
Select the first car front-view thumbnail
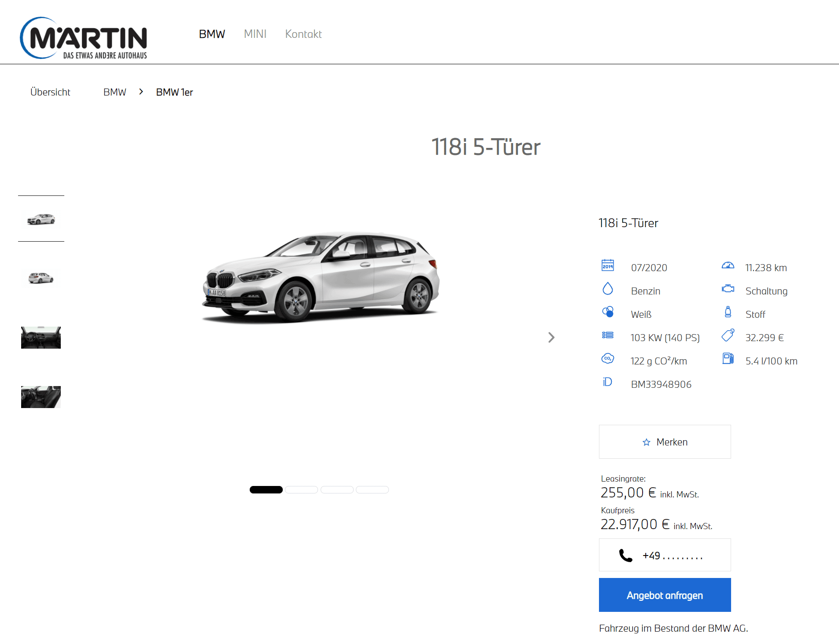41,219
